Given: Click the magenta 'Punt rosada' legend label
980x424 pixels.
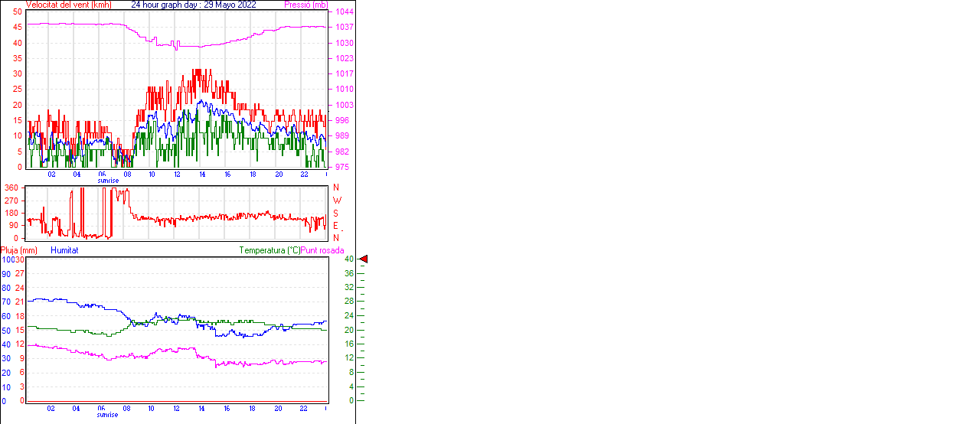Looking at the screenshot, I should 322,250.
